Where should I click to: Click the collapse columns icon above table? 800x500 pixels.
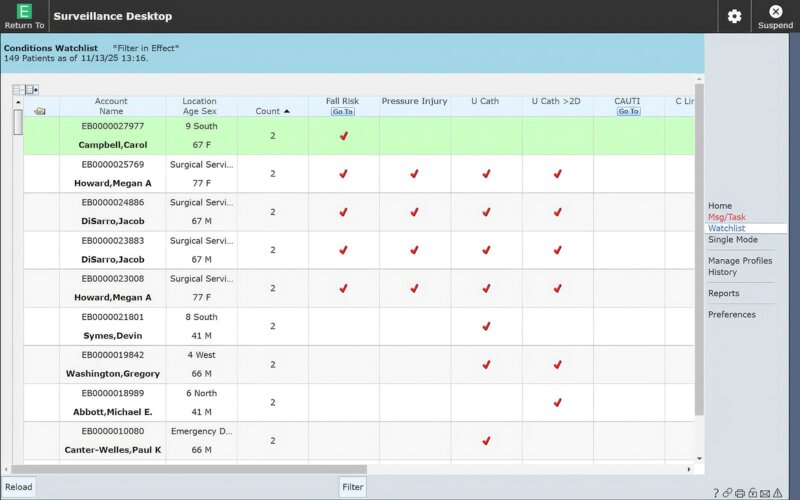(18, 89)
